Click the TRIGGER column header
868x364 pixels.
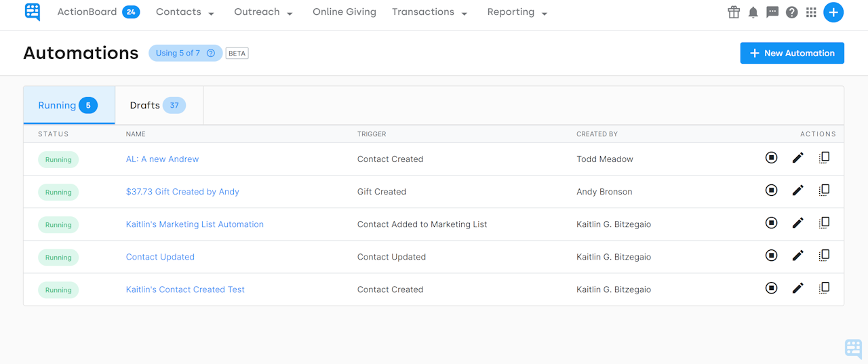[372, 134]
